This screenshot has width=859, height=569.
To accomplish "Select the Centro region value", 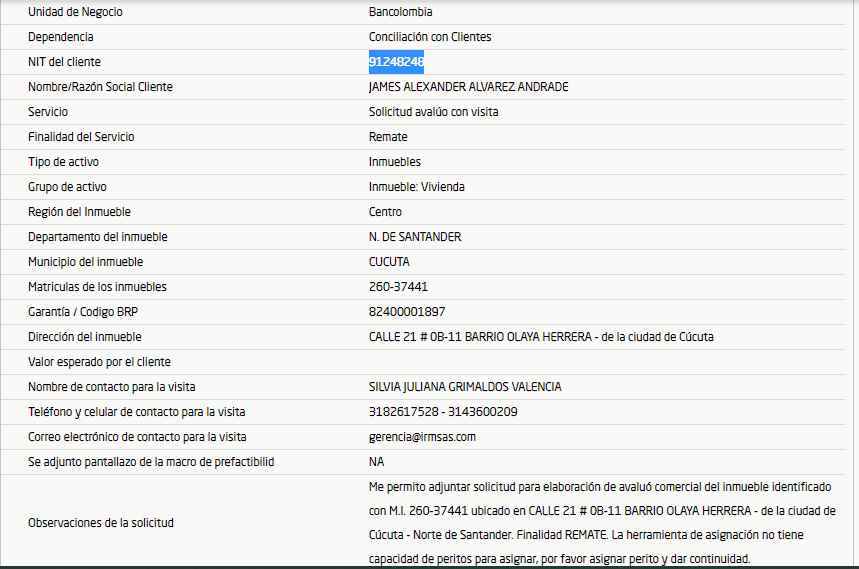I will 385,212.
